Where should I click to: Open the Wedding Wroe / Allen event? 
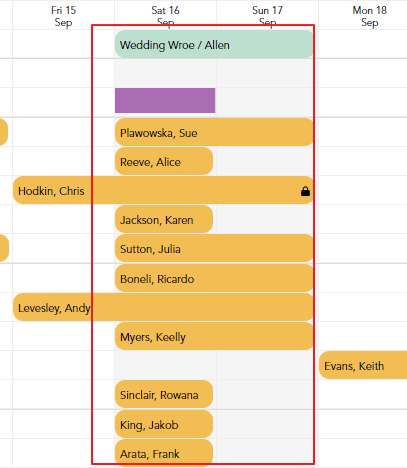[214, 44]
